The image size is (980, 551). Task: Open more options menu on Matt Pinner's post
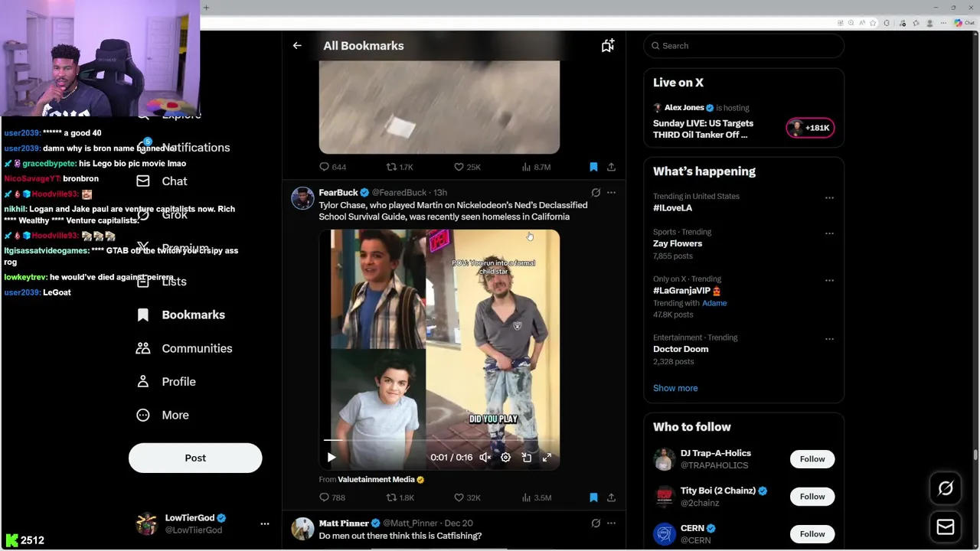pyautogui.click(x=611, y=523)
